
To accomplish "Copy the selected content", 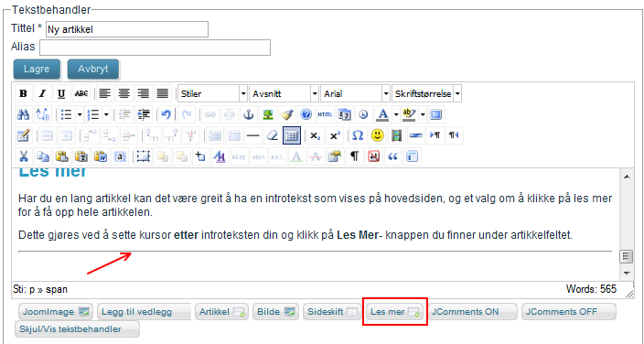I will click(43, 156).
